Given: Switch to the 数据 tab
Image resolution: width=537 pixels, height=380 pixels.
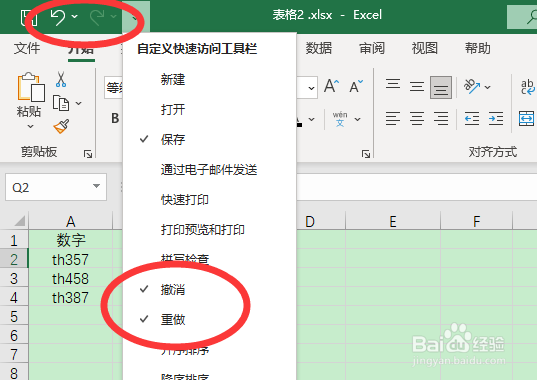Looking at the screenshot, I should click(319, 48).
